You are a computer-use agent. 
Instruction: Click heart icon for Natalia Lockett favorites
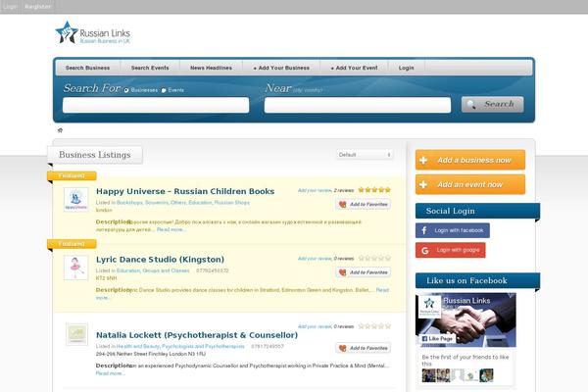342,348
